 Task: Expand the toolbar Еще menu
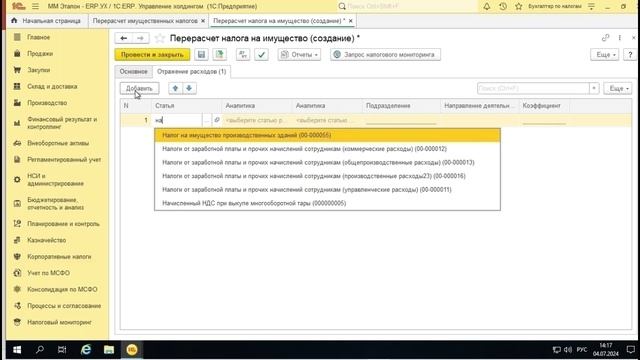[x=604, y=54]
